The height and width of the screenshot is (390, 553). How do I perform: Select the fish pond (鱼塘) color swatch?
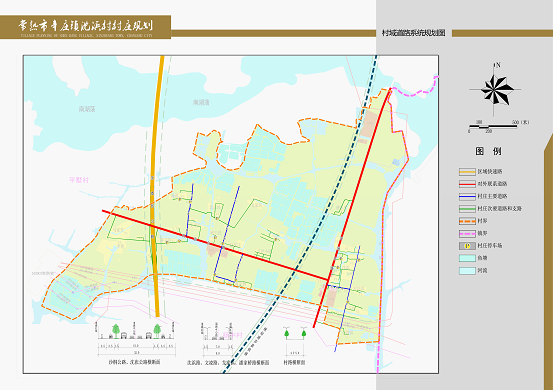point(467,258)
